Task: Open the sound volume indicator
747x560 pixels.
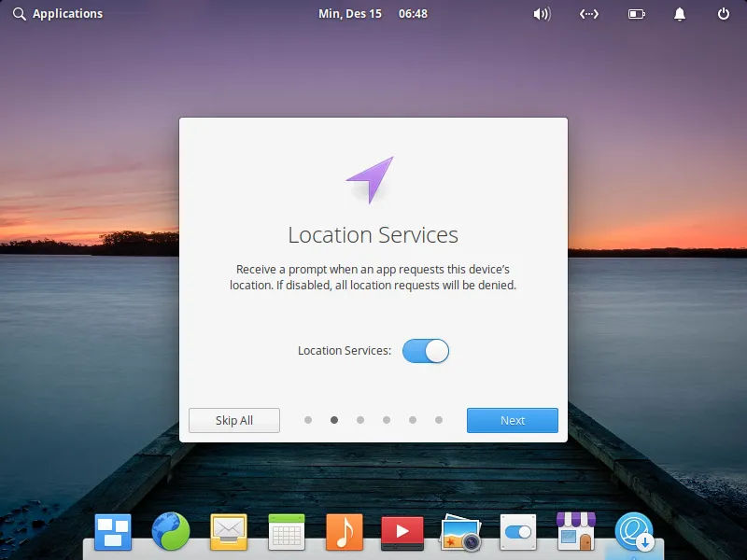Action: coord(542,14)
